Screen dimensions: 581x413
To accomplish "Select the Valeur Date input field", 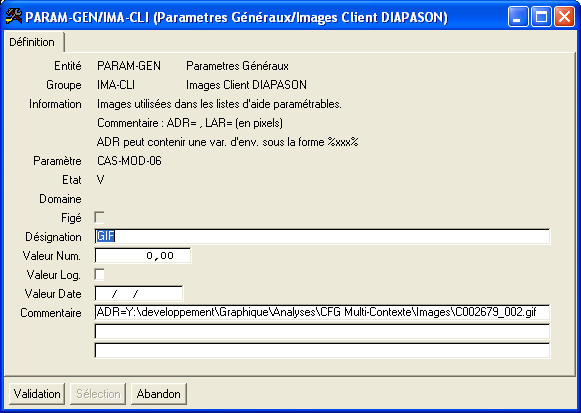I will tap(139, 293).
